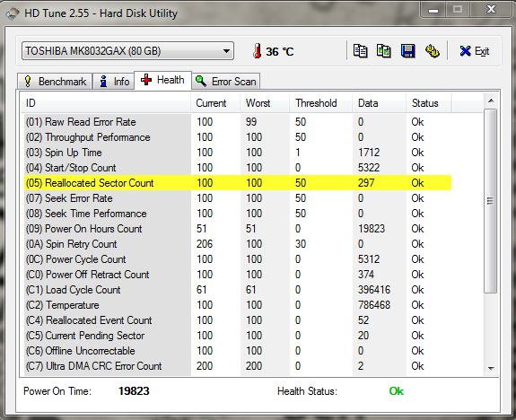
Task: Click data value 1712
Action: [x=369, y=153]
